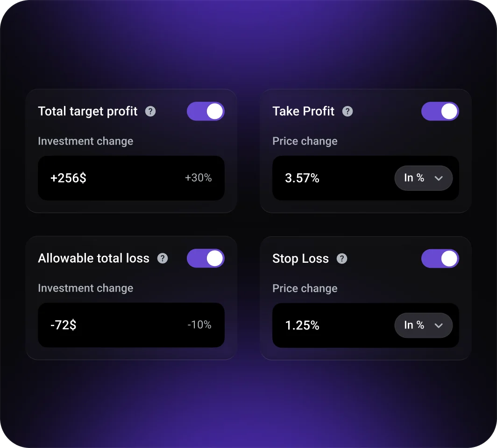The width and height of the screenshot is (497, 448).
Task: Select the 1.25% price change value
Action: coord(302,325)
